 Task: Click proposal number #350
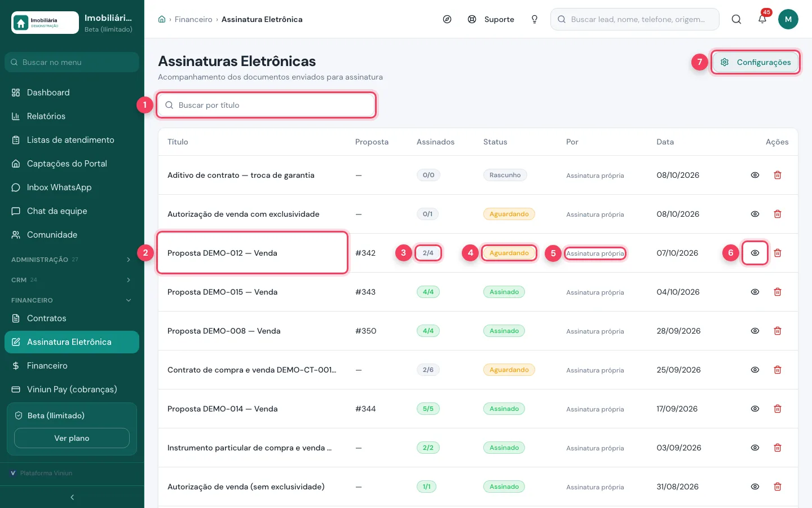tap(366, 331)
